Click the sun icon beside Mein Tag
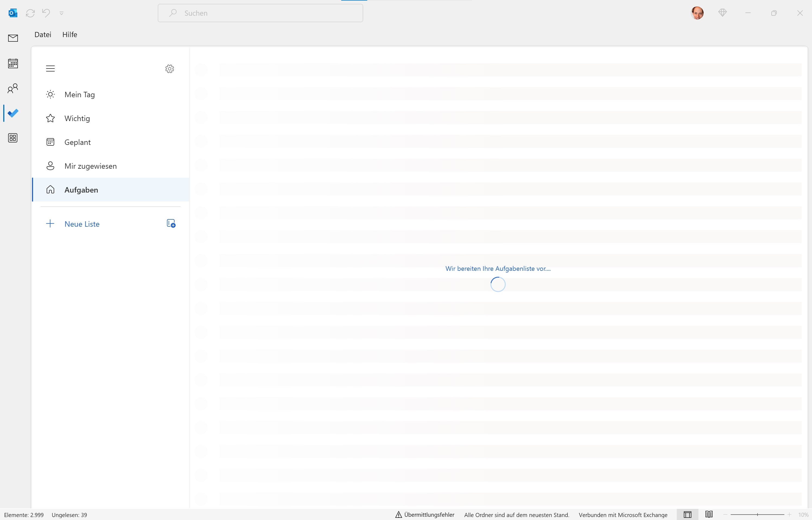The image size is (812, 520). point(50,95)
